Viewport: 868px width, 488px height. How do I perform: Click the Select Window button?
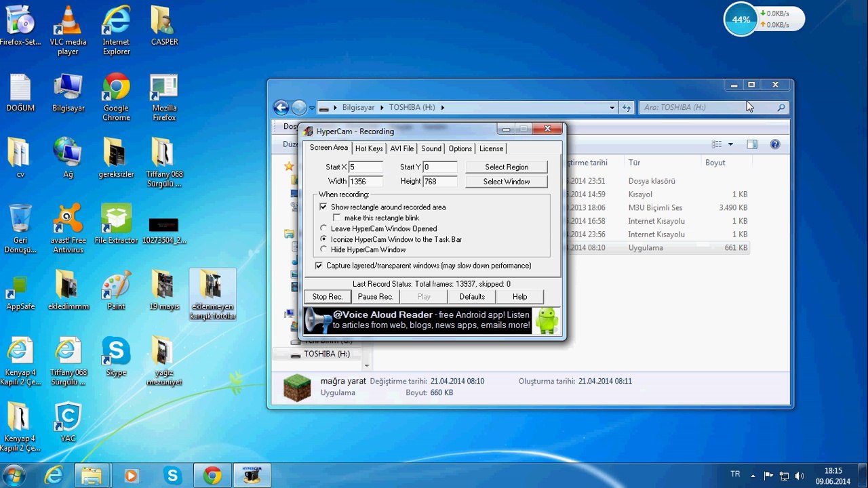[x=507, y=182]
